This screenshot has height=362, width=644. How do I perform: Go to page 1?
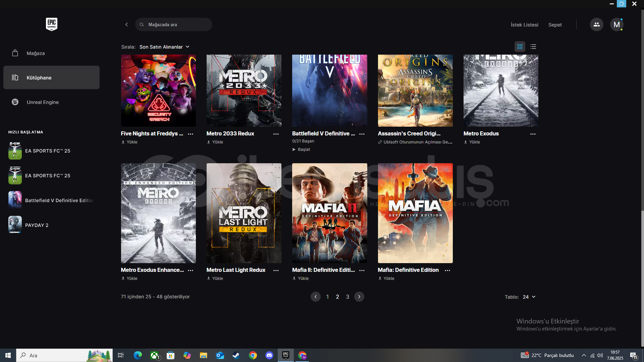click(327, 297)
